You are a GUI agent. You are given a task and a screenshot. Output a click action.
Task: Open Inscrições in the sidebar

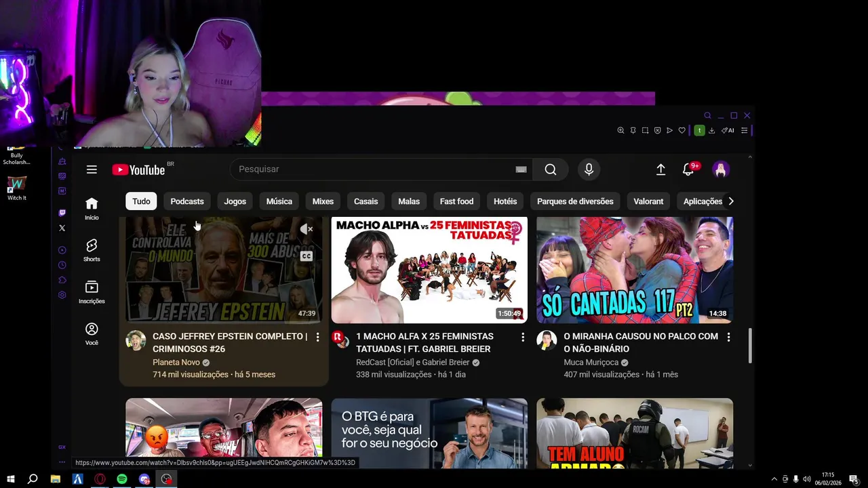point(92,292)
